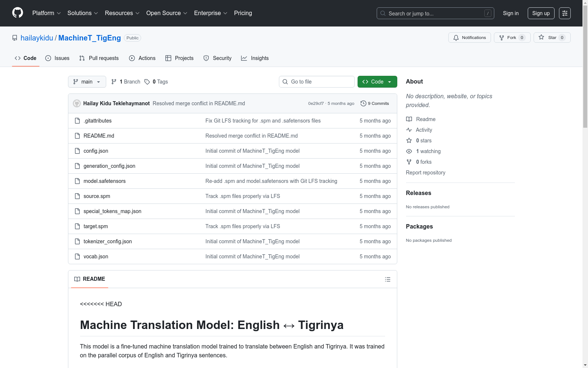
Task: Switch to the Issues tab
Action: [x=57, y=58]
